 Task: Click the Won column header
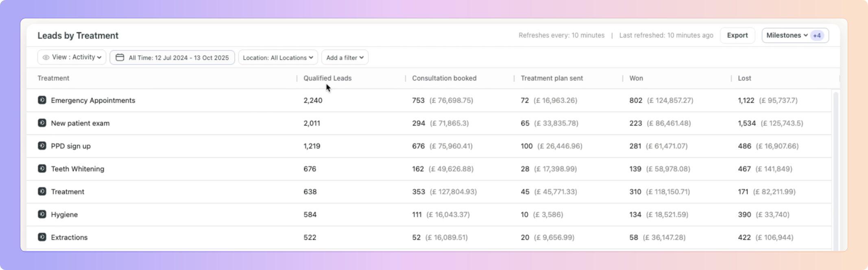tap(636, 78)
